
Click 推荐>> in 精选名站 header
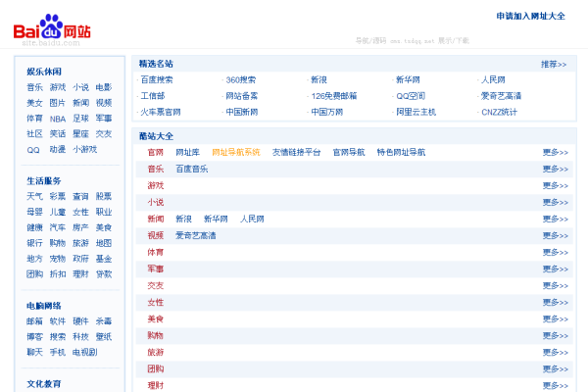click(553, 64)
